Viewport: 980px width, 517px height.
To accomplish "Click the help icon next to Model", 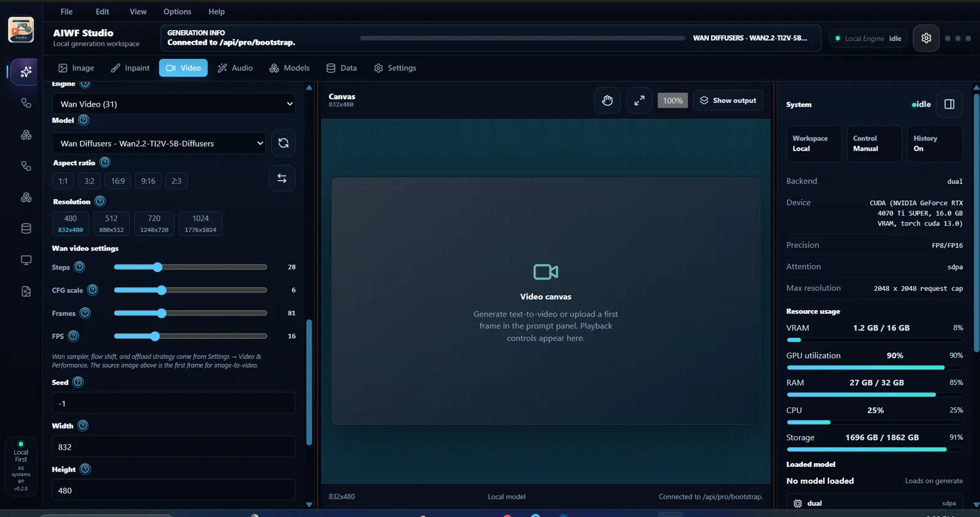I will (84, 120).
